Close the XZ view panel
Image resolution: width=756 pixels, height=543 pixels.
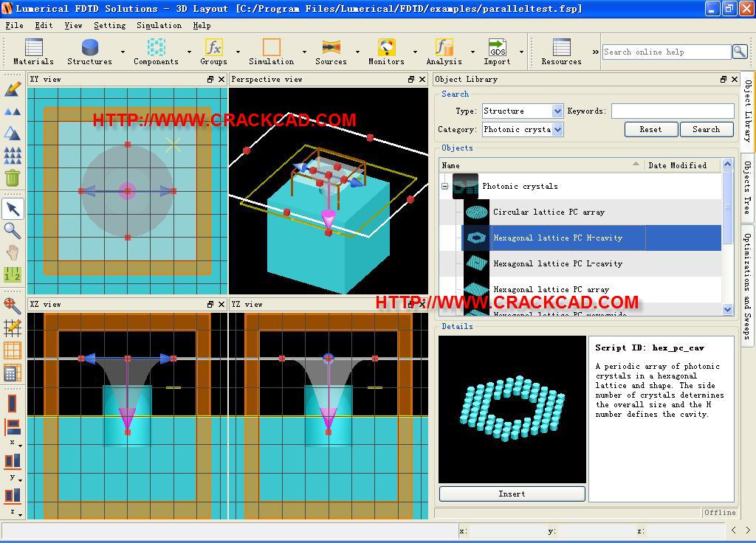point(221,305)
